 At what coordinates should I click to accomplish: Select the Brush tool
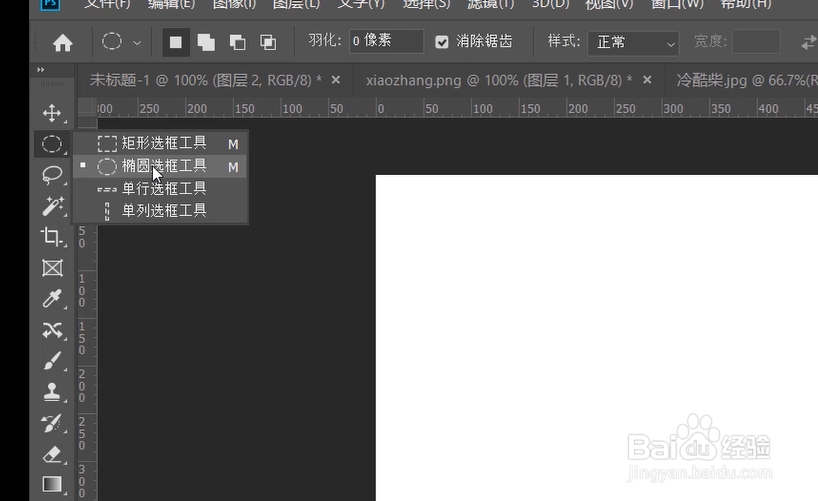coord(52,361)
